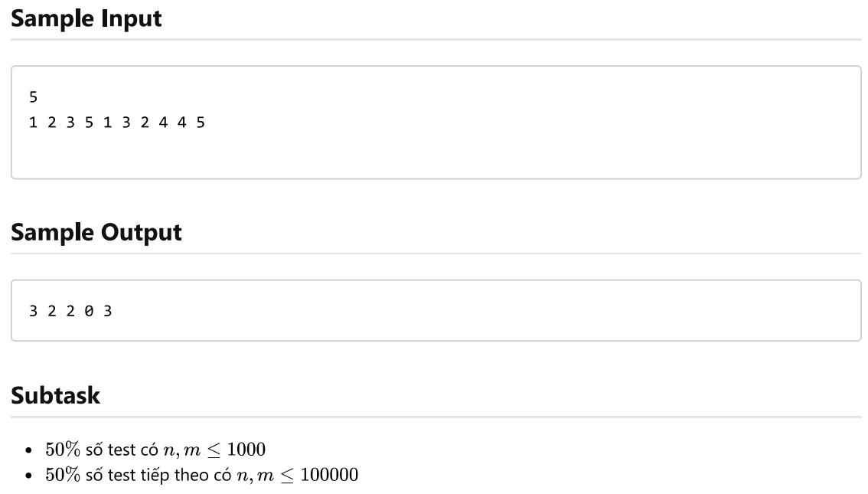Click the second subtask bullet with limit 100000

coord(202,475)
